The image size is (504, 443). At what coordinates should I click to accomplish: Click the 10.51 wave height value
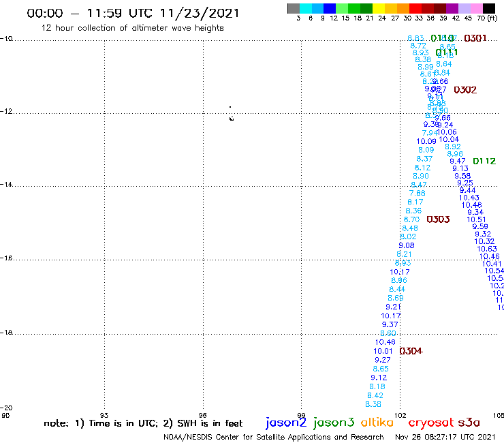tap(476, 219)
